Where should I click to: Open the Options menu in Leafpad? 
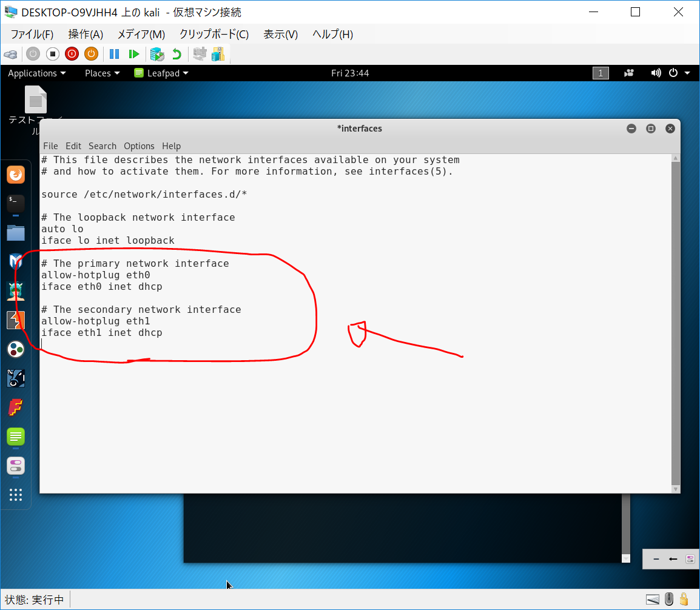click(x=139, y=146)
